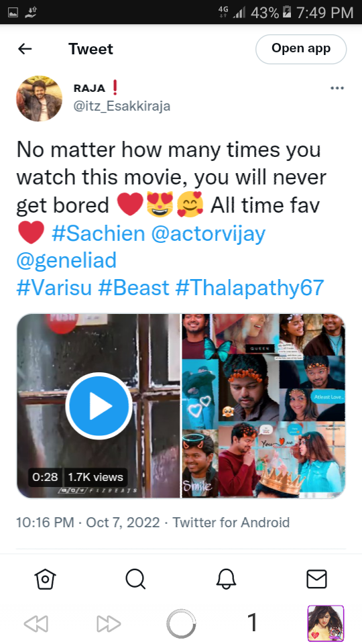Open the @actorvijay mention
This screenshot has width=362, height=644.
click(x=208, y=233)
